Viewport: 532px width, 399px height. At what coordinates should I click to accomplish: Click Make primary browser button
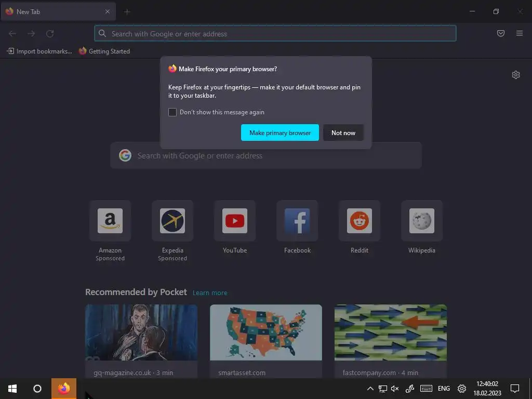tap(280, 132)
